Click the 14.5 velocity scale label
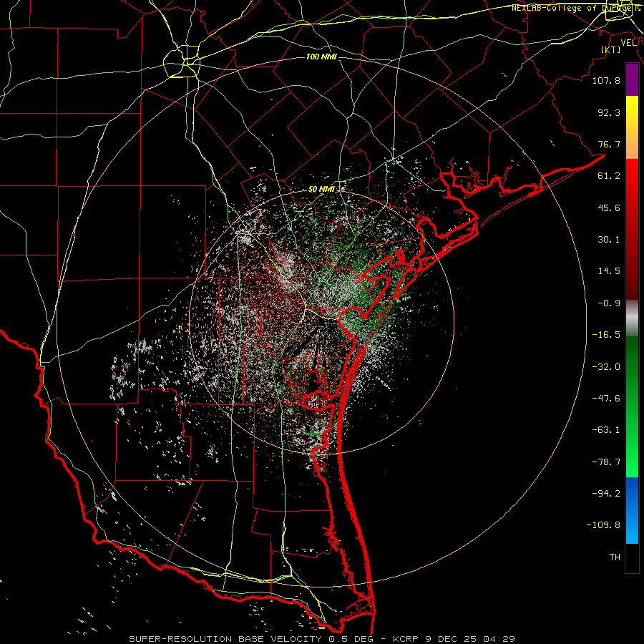This screenshot has height=644, width=644. coord(609,271)
